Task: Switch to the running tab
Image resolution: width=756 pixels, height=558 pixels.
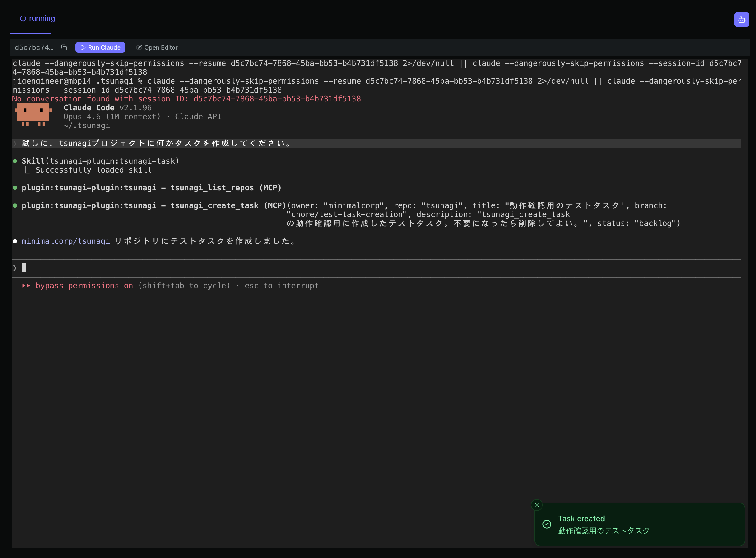Action: [x=37, y=18]
